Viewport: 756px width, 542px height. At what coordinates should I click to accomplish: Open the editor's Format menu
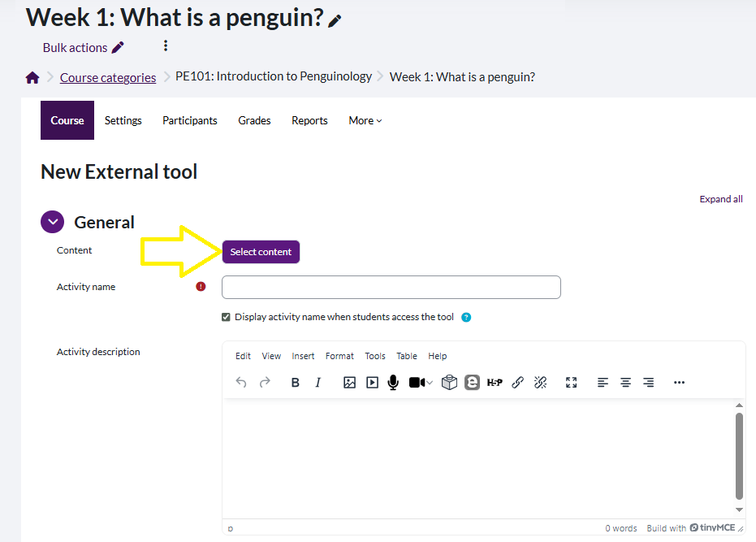pyautogui.click(x=339, y=356)
